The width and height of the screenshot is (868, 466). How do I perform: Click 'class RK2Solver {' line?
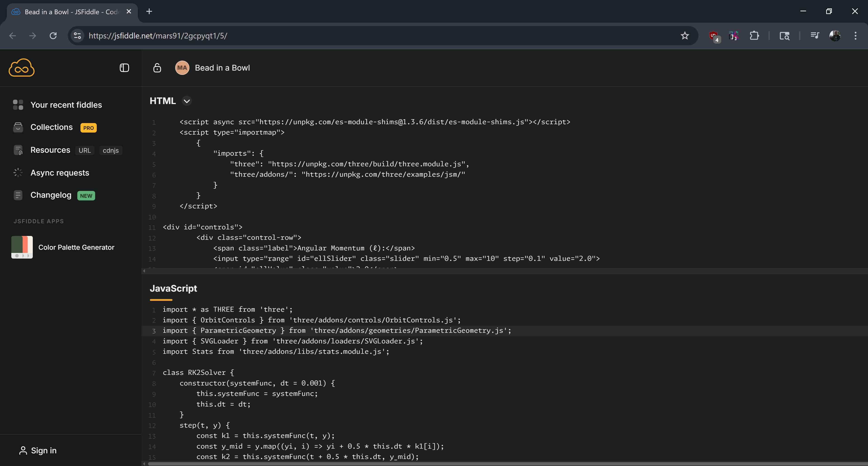point(198,373)
